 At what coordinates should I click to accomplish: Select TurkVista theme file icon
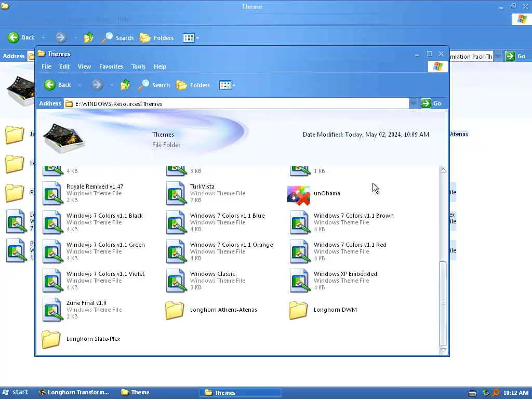pyautogui.click(x=176, y=193)
